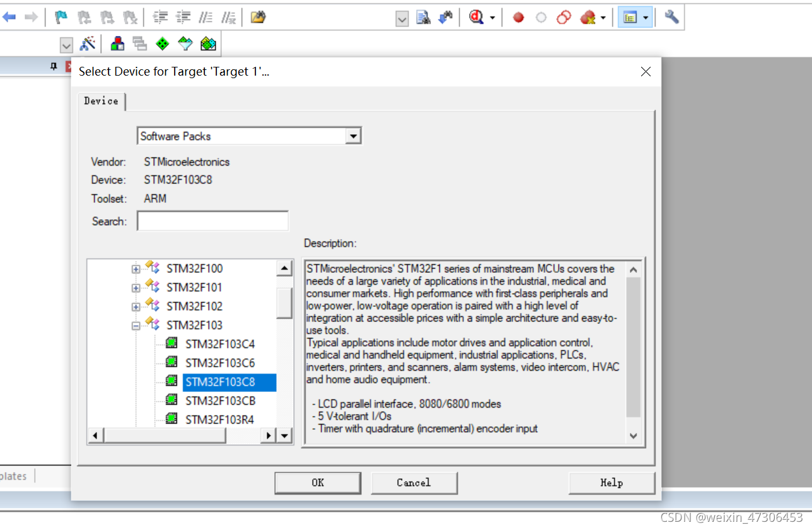Click the Search input field

(213, 221)
